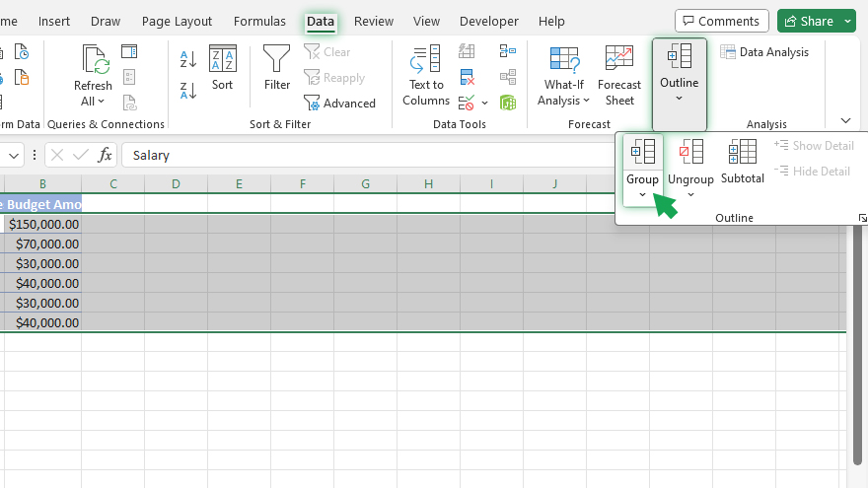Viewport: 868px width, 488px height.
Task: Click the Consolidate icon
Action: tap(508, 51)
